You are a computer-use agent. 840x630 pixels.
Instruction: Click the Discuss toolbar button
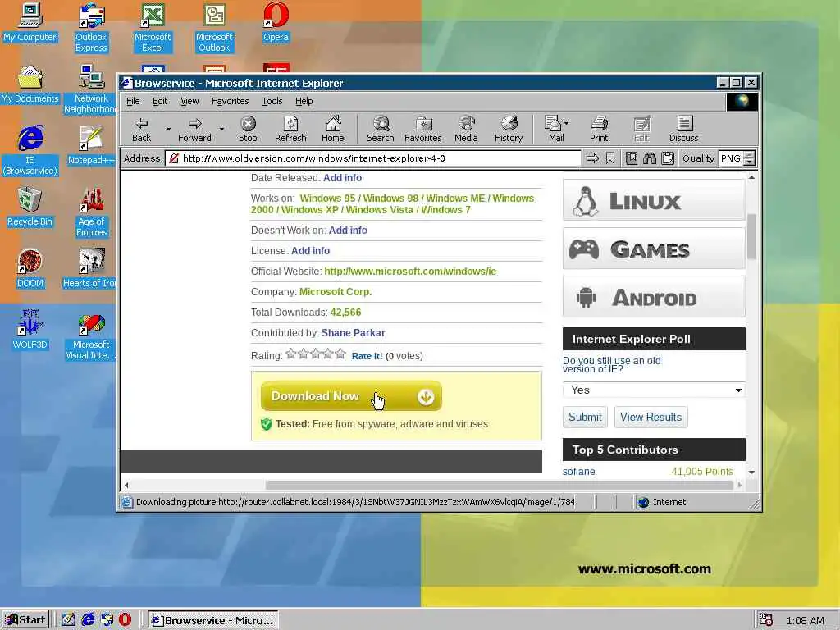pos(683,130)
